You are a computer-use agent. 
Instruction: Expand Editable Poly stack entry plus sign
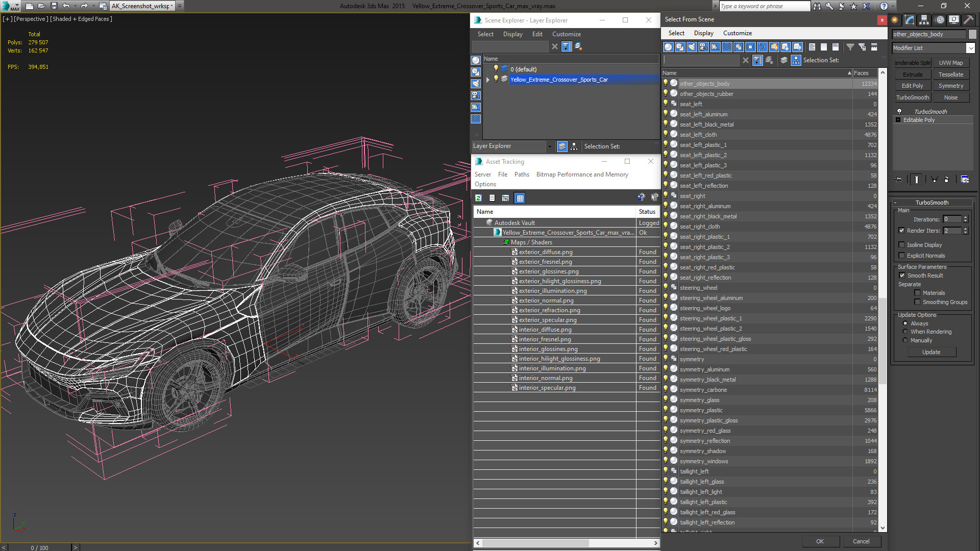point(898,120)
